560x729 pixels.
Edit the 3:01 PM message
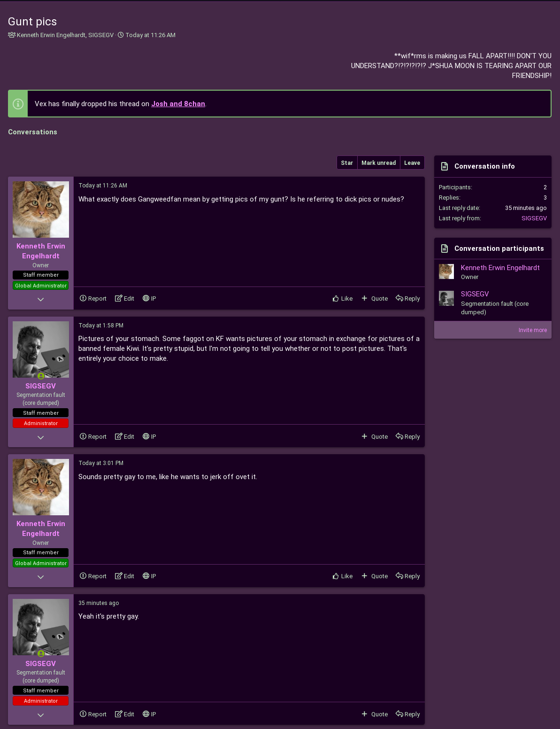tap(124, 576)
